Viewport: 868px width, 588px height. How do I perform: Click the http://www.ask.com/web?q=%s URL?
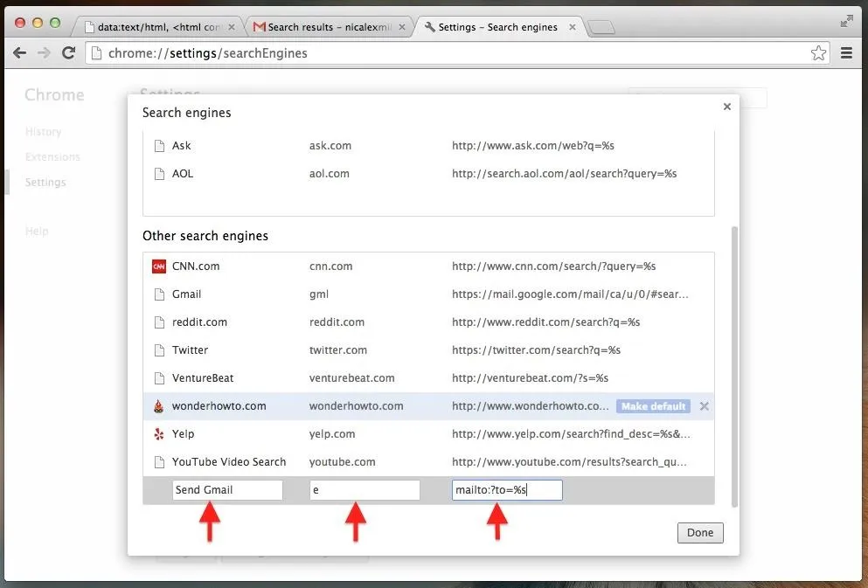[x=533, y=146]
